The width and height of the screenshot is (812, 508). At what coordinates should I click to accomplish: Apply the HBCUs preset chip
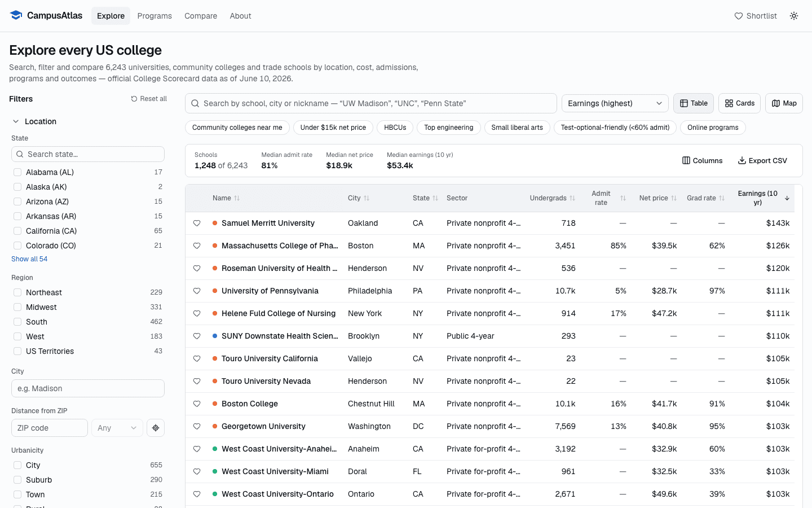coord(395,128)
